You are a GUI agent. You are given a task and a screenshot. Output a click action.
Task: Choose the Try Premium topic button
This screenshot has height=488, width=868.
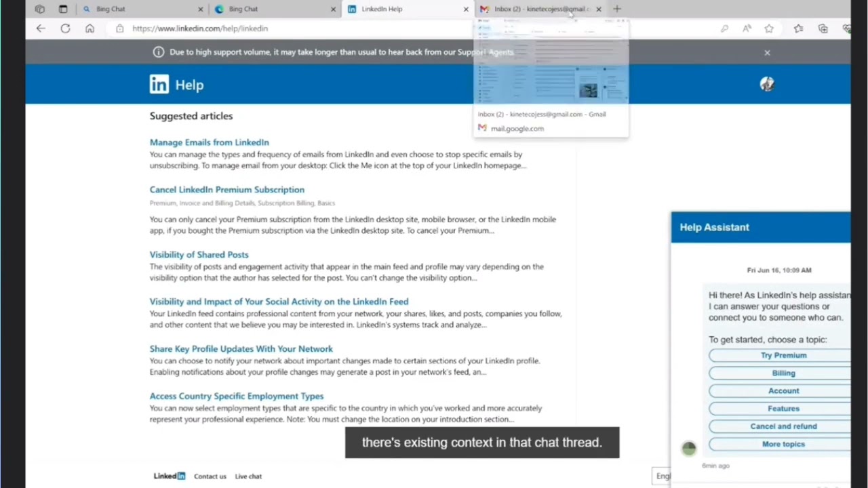[780, 355]
